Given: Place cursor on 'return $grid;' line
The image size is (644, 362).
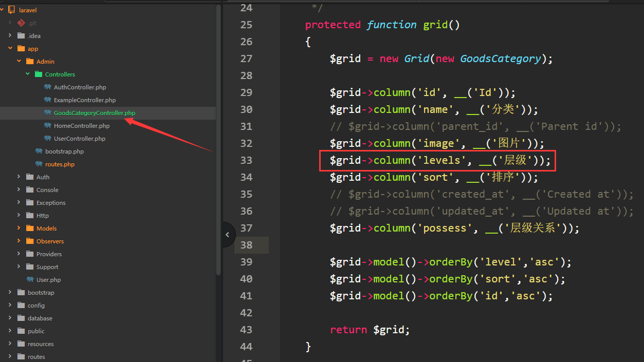Looking at the screenshot, I should [x=370, y=330].
